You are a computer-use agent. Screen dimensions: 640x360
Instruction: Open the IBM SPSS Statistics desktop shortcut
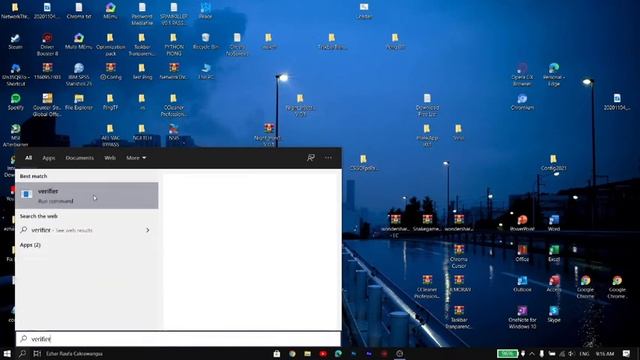[x=79, y=75]
